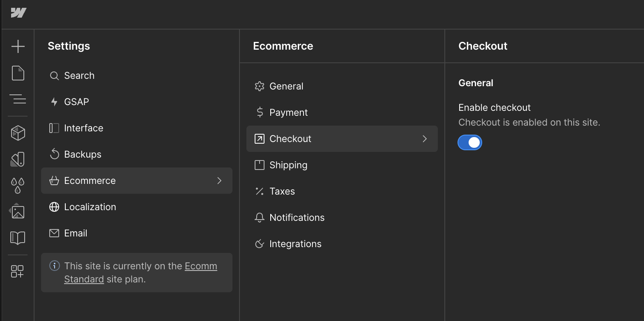This screenshot has width=644, height=321.
Task: Expand the Checkout submenu chevron
Action: click(x=425, y=139)
